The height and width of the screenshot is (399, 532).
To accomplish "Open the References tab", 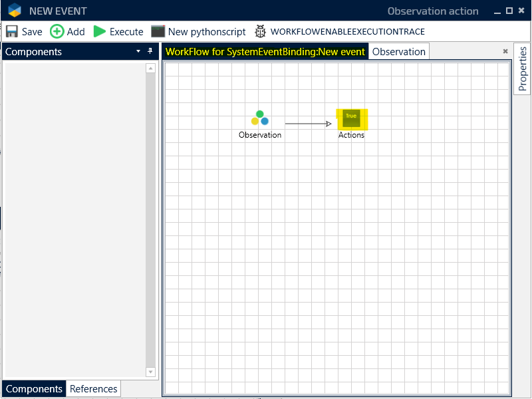I will pos(93,389).
